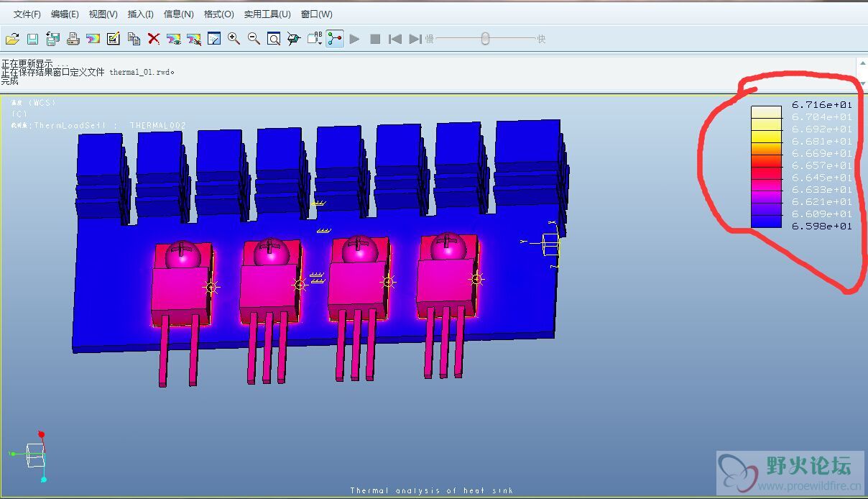Click the refit view icon
This screenshot has height=499, width=868.
coord(274,39)
